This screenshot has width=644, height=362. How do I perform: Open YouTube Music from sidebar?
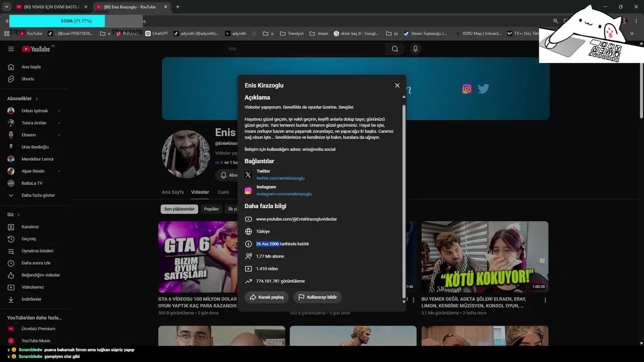(36, 341)
